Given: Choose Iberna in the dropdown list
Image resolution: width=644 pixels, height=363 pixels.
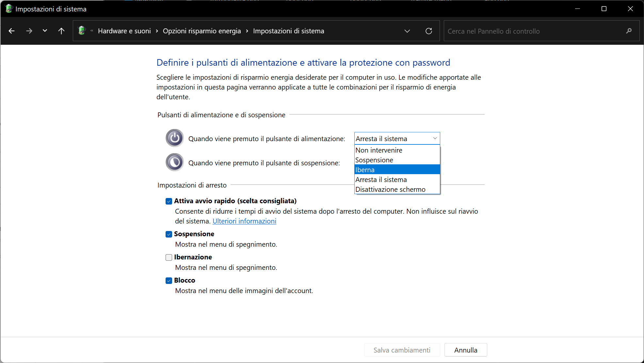Looking at the screenshot, I should (x=397, y=170).
